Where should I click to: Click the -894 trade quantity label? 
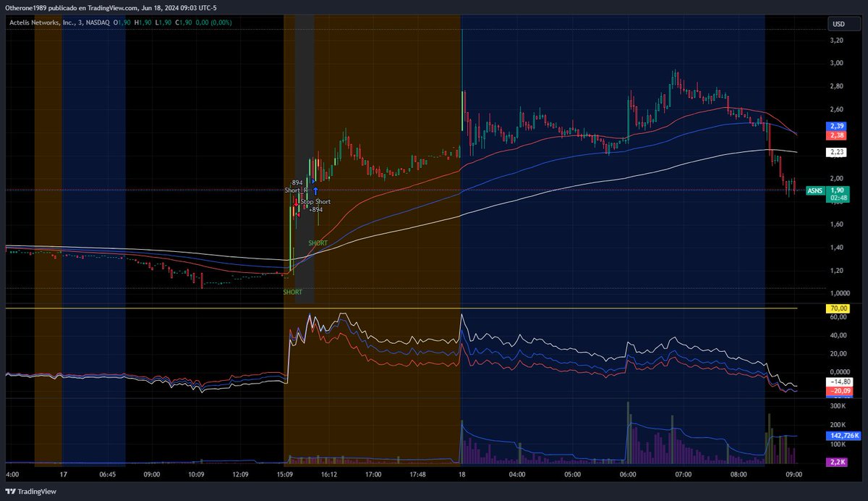pyautogui.click(x=295, y=182)
